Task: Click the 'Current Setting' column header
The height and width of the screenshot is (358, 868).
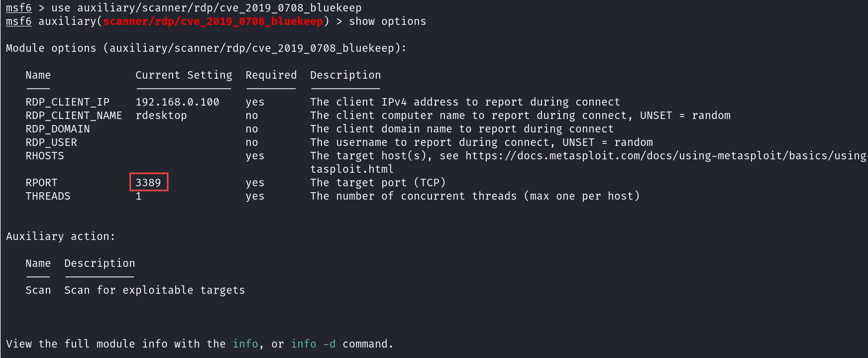Action: pyautogui.click(x=184, y=75)
